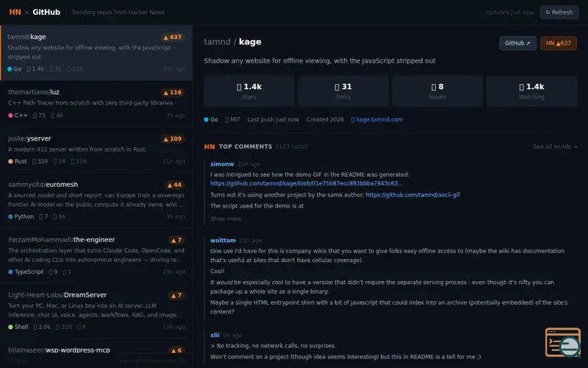The width and height of the screenshot is (588, 368).
Task: Click the floating terminal widget icon
Action: [x=563, y=342]
